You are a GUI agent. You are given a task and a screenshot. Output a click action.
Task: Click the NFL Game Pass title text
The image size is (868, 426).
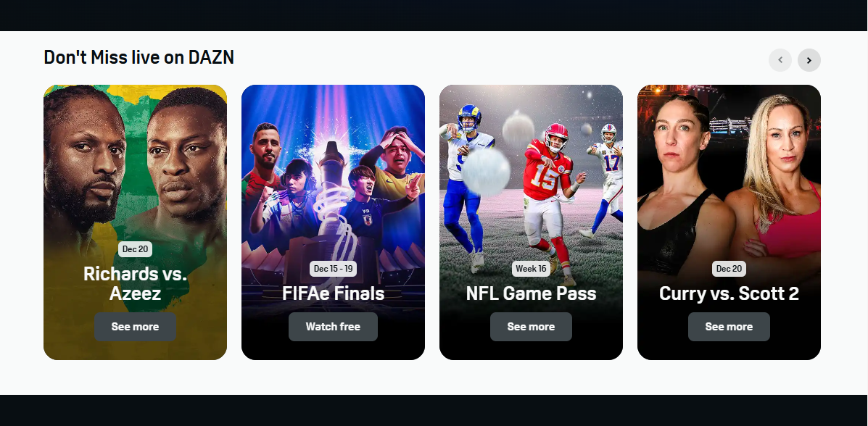(x=531, y=293)
